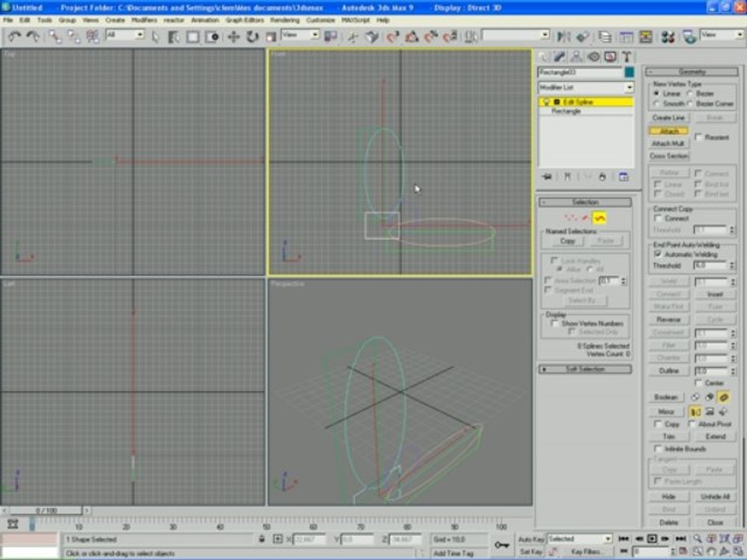Image resolution: width=747 pixels, height=560 pixels.
Task: Enable the Reorient checkbox
Action: point(699,137)
